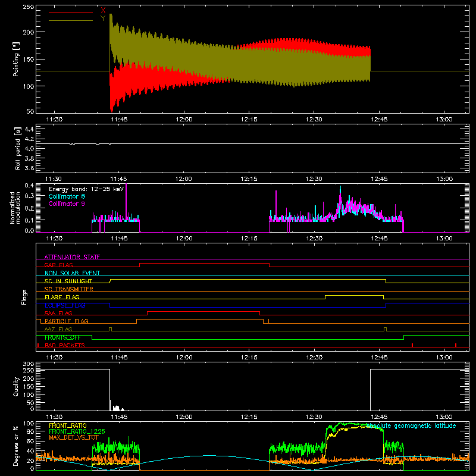Viewport: 476px width, 476px height.
Task: Select the Pointing axis title
Action: coord(16,59)
